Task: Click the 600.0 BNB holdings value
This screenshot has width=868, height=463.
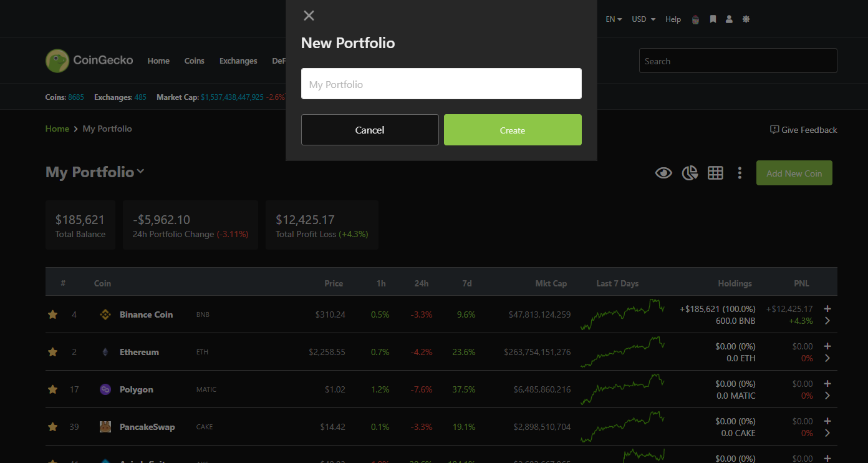Action: (x=736, y=321)
